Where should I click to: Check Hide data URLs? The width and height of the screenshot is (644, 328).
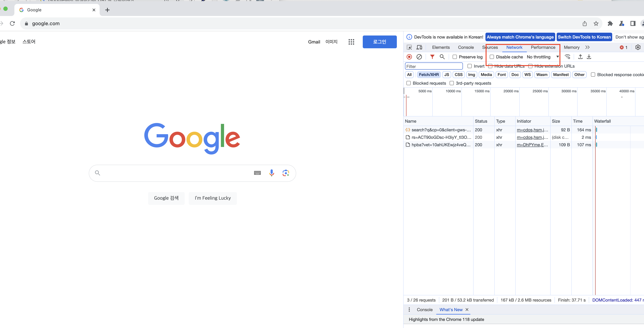[x=490, y=66]
